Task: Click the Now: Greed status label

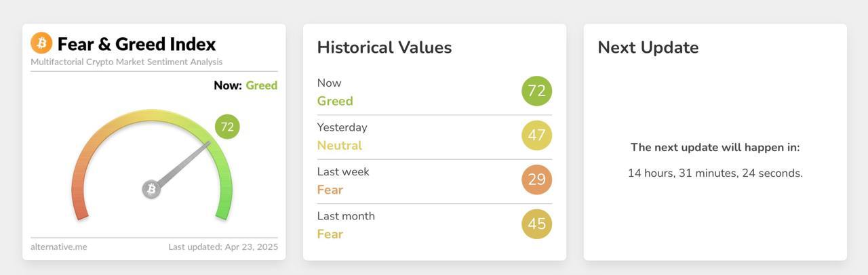Action: point(245,85)
